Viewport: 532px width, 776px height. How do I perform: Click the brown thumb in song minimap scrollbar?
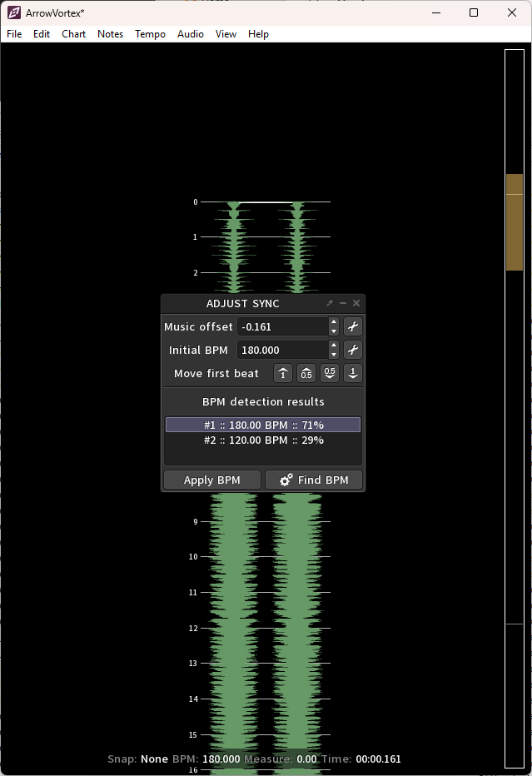point(515,222)
